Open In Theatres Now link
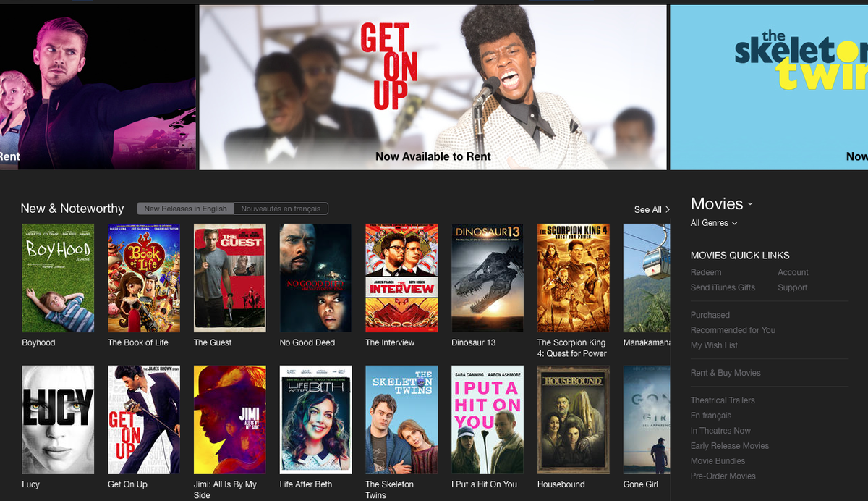The height and width of the screenshot is (501, 868). (720, 431)
